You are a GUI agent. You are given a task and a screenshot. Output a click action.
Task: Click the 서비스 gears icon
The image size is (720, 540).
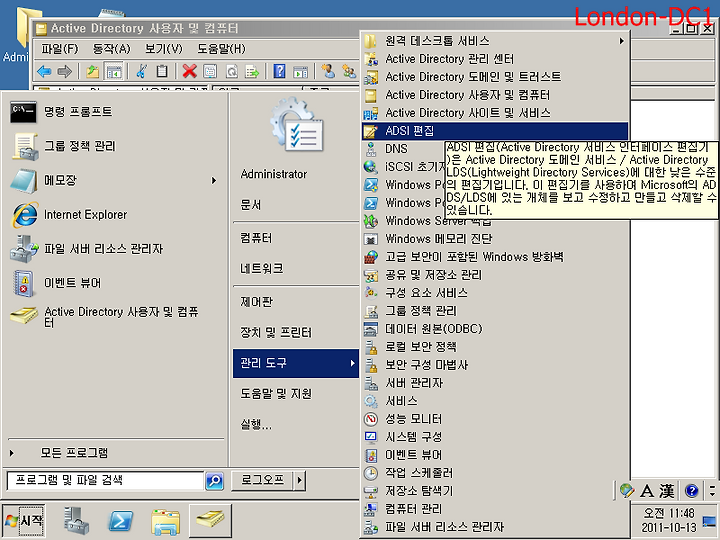pyautogui.click(x=371, y=401)
